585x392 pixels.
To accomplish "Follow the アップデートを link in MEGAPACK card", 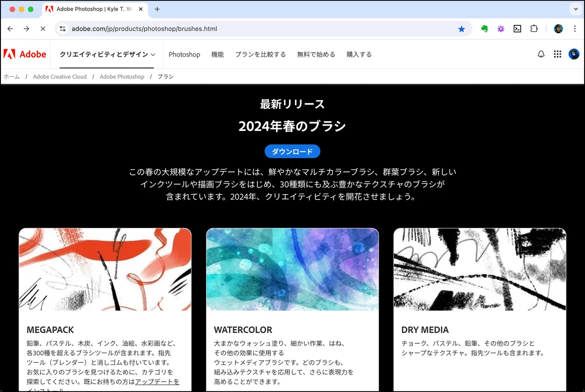I will (157, 382).
